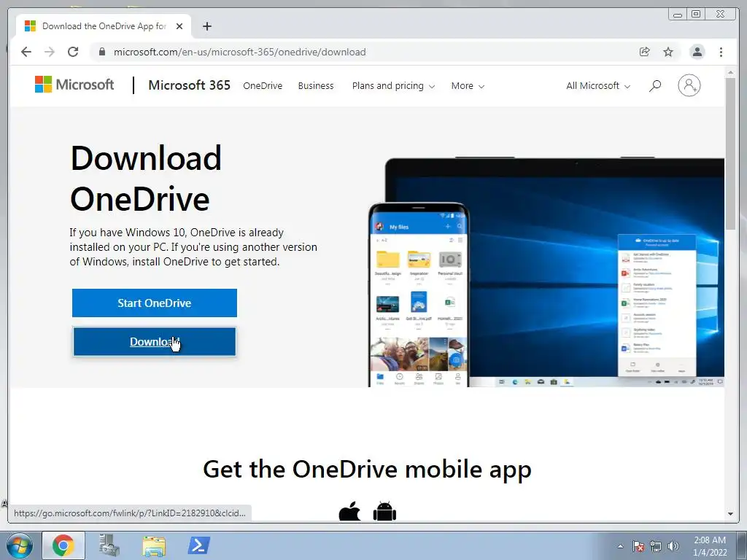Open the share this page icon
The height and width of the screenshot is (560, 747).
tap(645, 52)
